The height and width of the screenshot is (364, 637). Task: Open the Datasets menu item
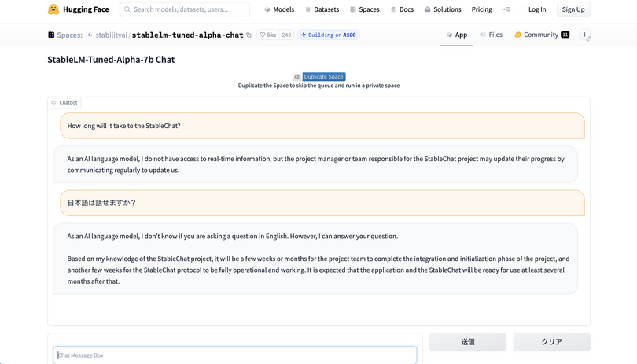[322, 9]
